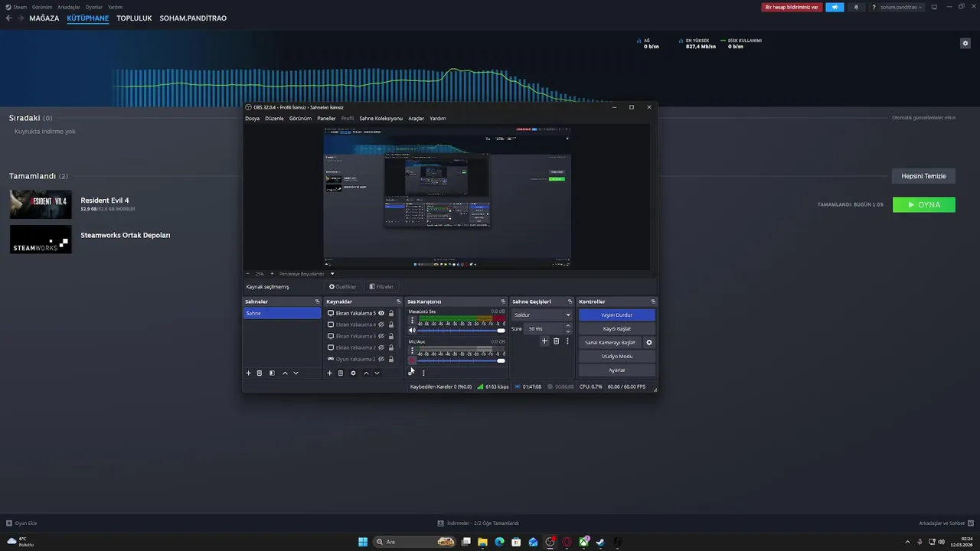Click Sanal Kamerayı Başlat button
The height and width of the screenshot is (551, 980).
pyautogui.click(x=610, y=342)
